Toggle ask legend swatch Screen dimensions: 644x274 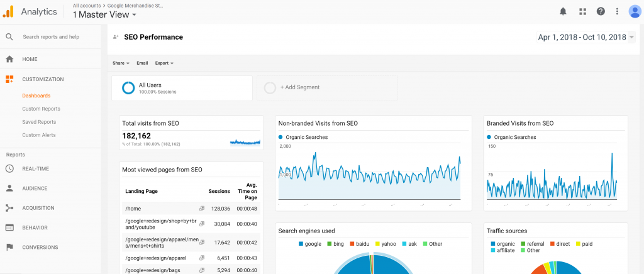(x=404, y=244)
